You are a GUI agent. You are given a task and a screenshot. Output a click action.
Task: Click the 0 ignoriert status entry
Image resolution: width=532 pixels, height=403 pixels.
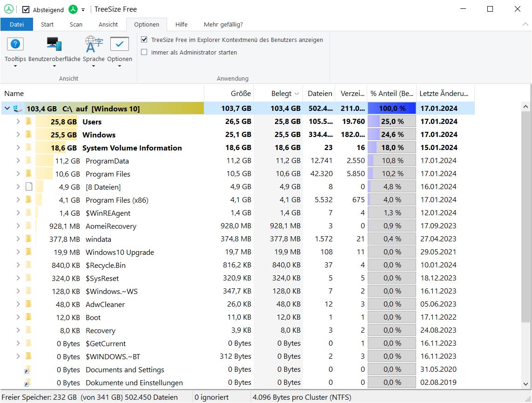pos(211,397)
